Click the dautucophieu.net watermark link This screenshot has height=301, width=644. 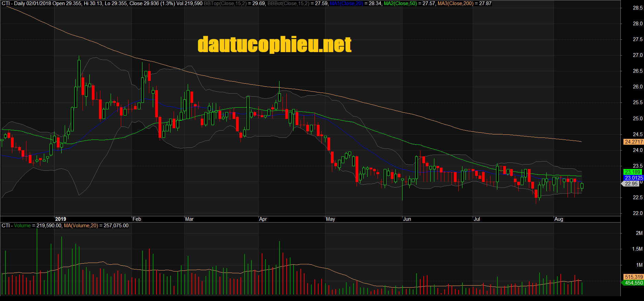pos(274,45)
